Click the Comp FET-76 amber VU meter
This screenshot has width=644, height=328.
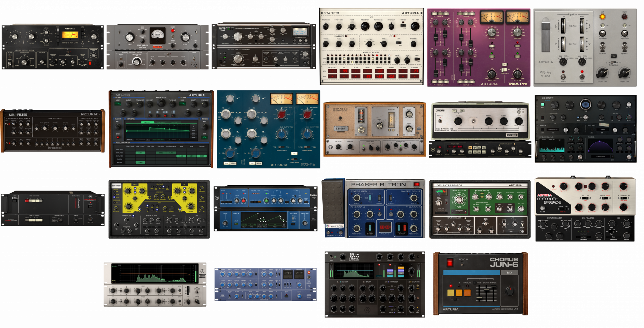point(70,35)
